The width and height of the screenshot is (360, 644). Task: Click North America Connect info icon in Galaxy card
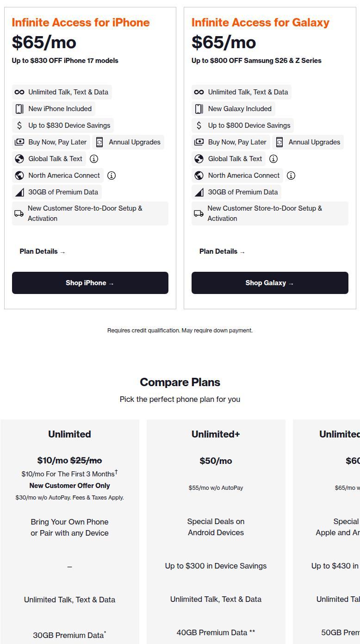(x=291, y=175)
